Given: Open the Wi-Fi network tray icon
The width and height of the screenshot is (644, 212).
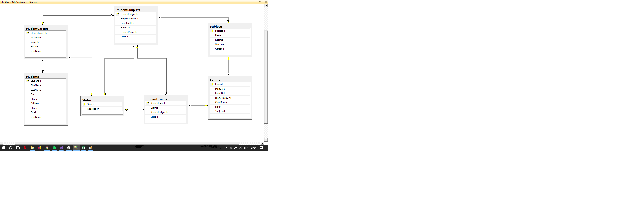Looking at the screenshot, I should tap(231, 148).
